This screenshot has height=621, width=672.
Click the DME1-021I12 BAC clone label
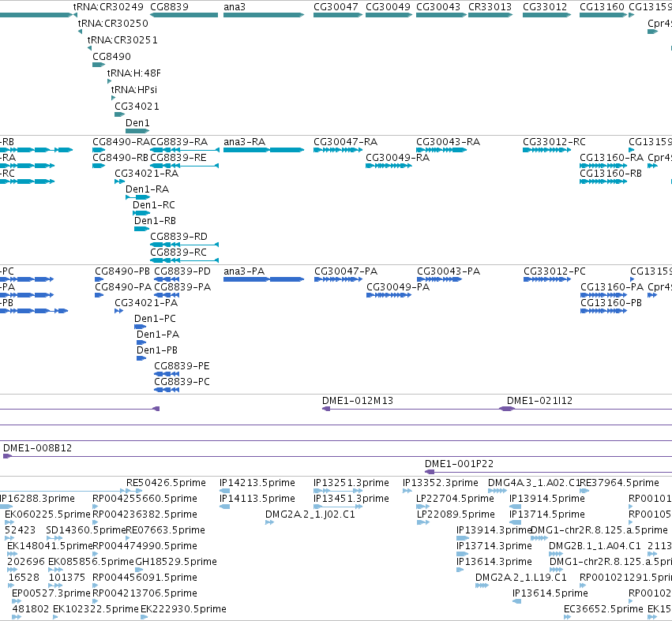click(539, 400)
